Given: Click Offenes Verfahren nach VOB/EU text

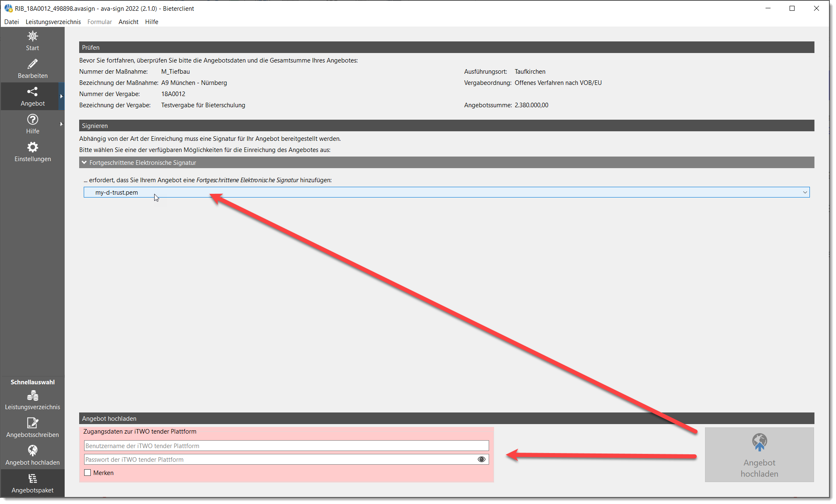Looking at the screenshot, I should (558, 83).
